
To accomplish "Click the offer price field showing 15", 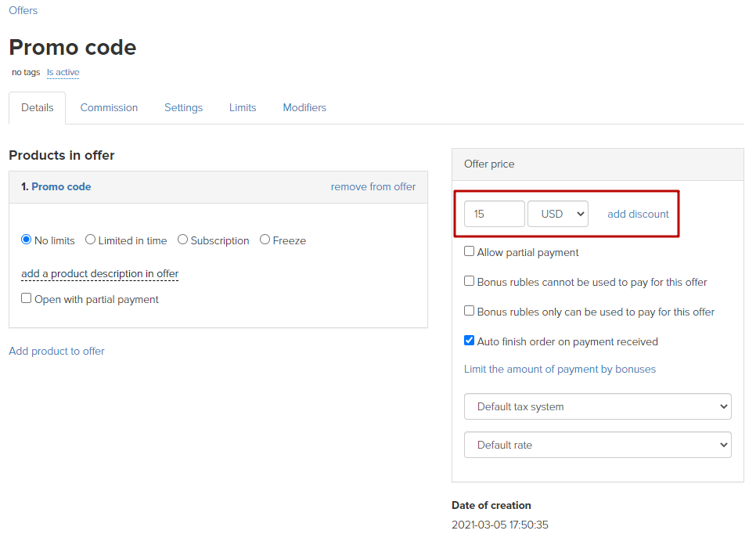I will (494, 214).
